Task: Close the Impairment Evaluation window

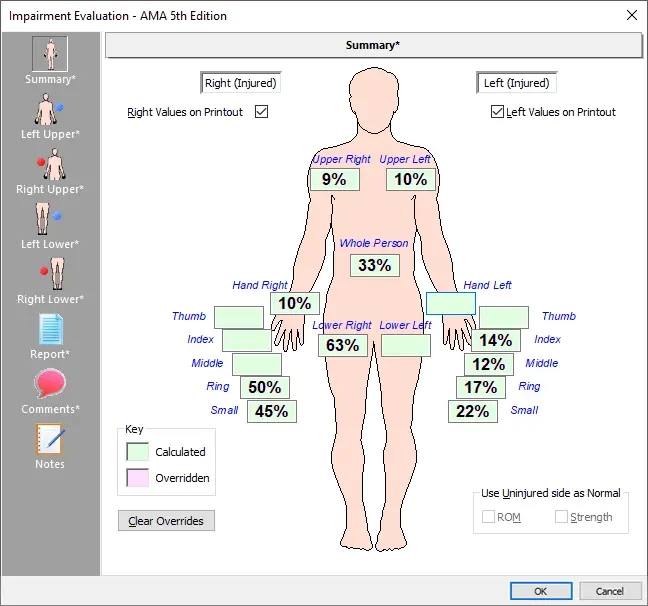Action: click(631, 15)
